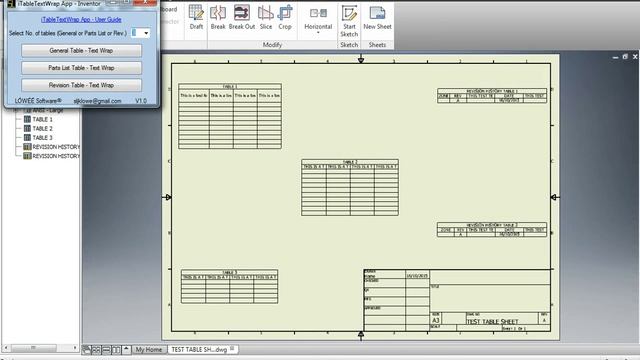The height and width of the screenshot is (360, 640).
Task: Close the iTableTextWrap App dialog
Action: 145,2
